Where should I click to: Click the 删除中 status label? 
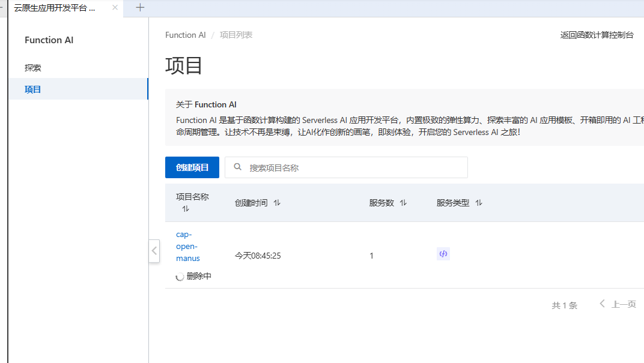coord(199,276)
